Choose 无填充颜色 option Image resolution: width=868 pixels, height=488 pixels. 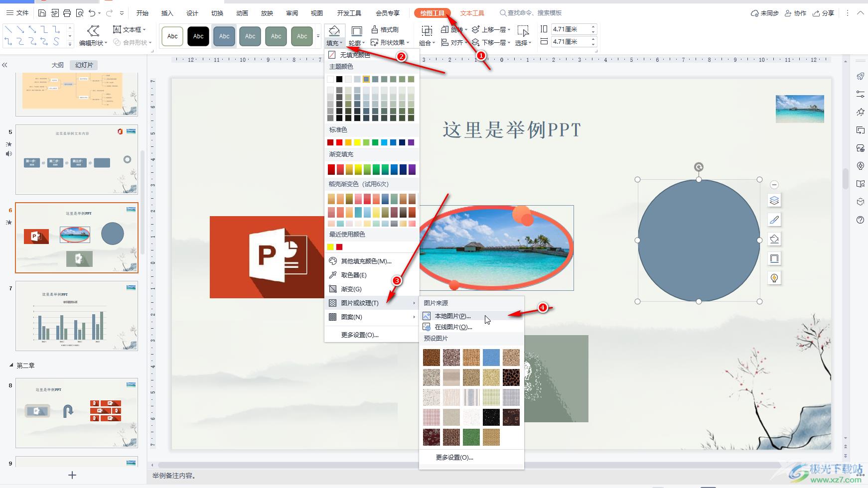click(372, 55)
